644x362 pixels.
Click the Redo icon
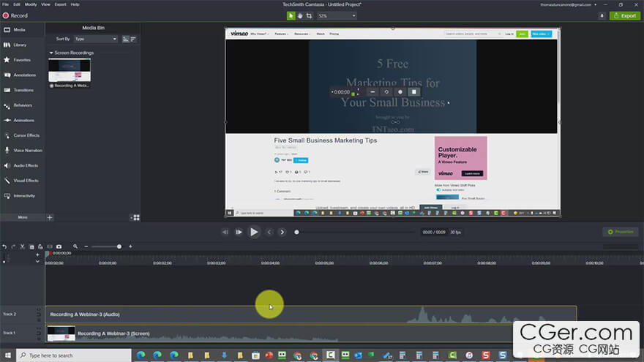coord(13,246)
